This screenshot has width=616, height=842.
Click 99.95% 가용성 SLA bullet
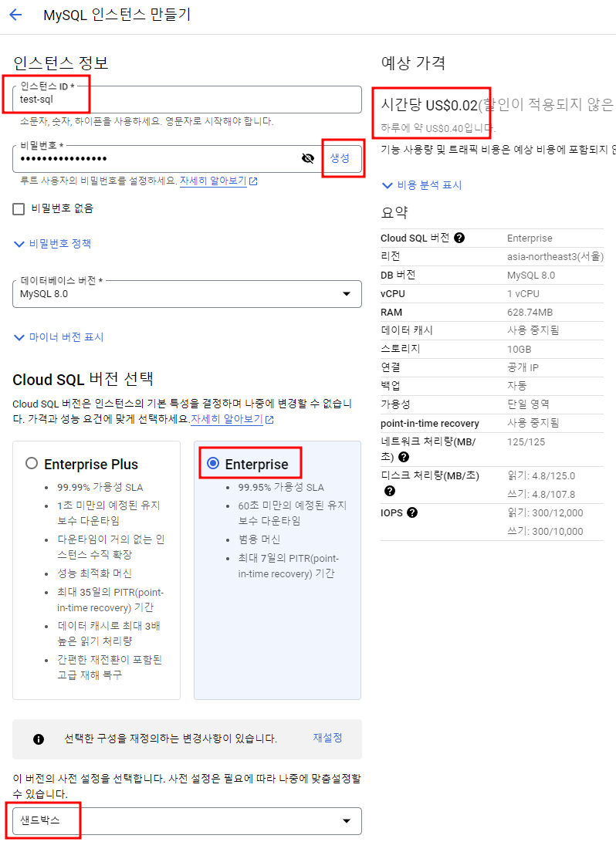282,488
